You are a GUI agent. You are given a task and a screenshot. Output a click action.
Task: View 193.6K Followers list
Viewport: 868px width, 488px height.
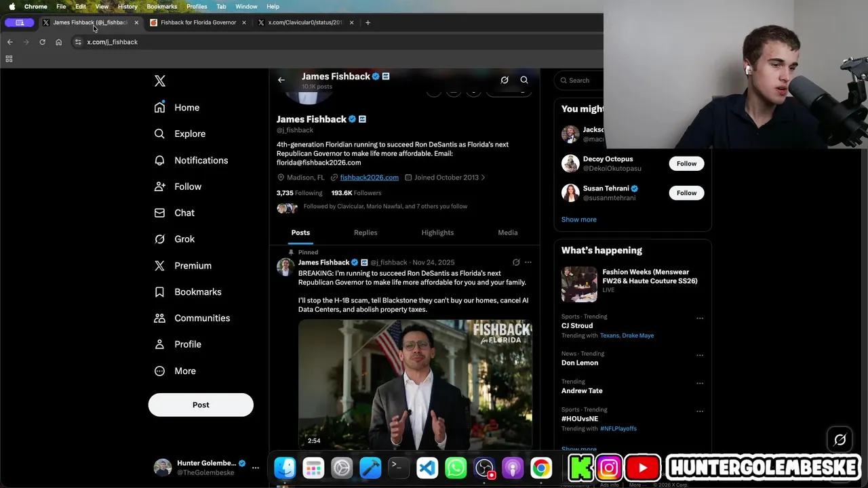[356, 193]
